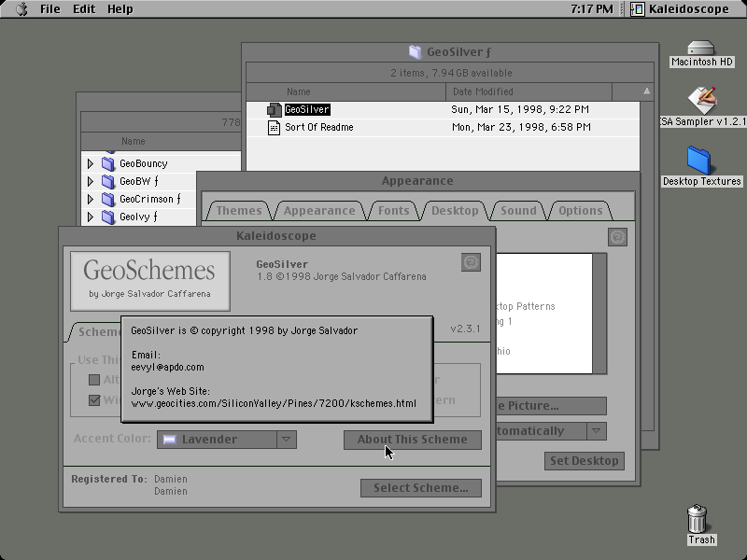Viewport: 747px width, 560px height.
Task: Switch to the Fonts tab
Action: pyautogui.click(x=393, y=211)
